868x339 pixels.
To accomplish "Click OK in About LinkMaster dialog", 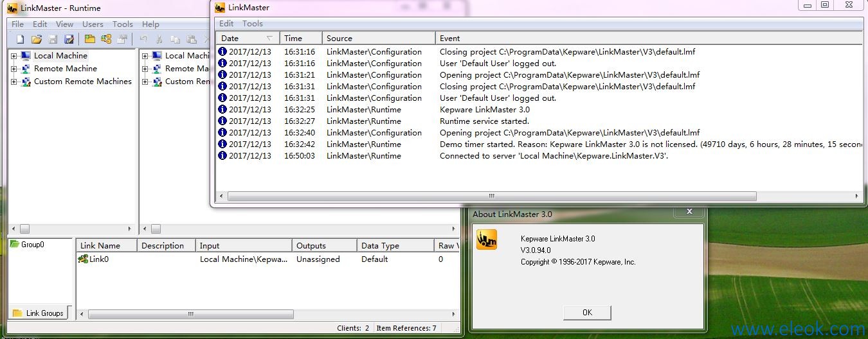I will click(x=587, y=312).
